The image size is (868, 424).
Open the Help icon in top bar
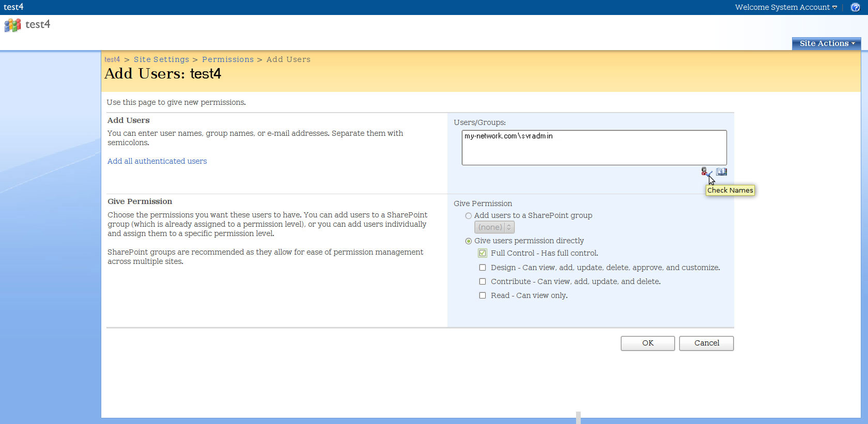[856, 7]
